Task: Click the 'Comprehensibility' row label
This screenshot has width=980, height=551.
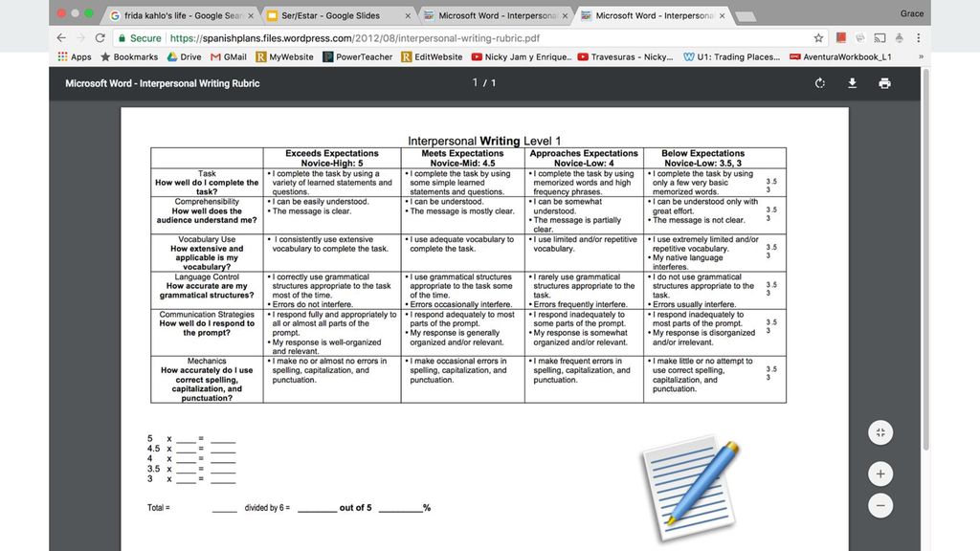Action: click(207, 202)
